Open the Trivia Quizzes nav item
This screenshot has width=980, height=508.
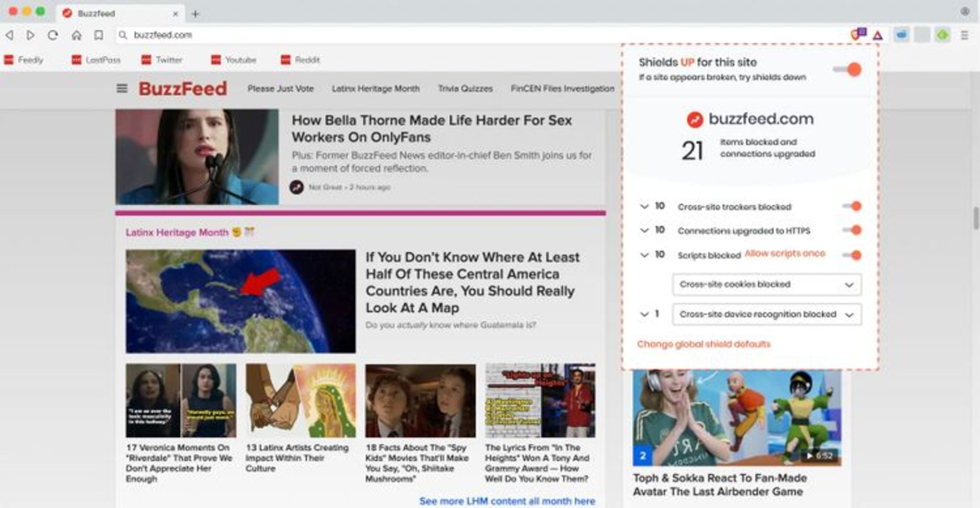[465, 89]
